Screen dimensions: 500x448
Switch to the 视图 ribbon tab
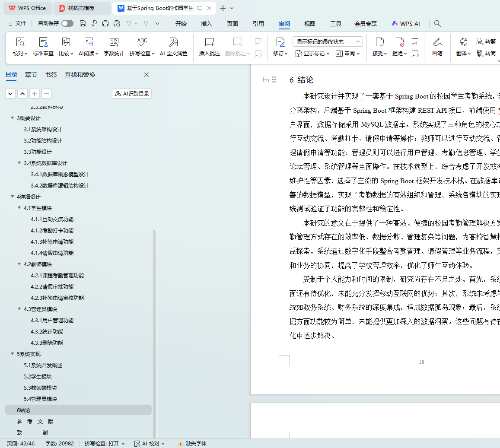pos(309,24)
